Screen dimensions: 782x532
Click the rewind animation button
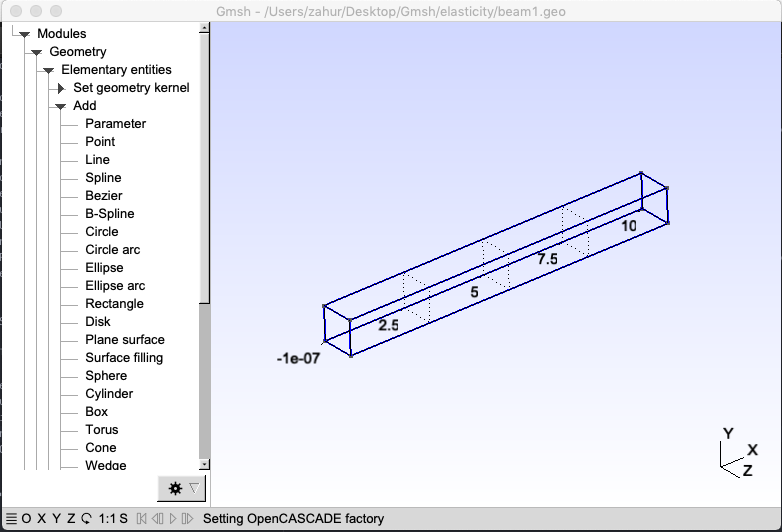pos(142,519)
